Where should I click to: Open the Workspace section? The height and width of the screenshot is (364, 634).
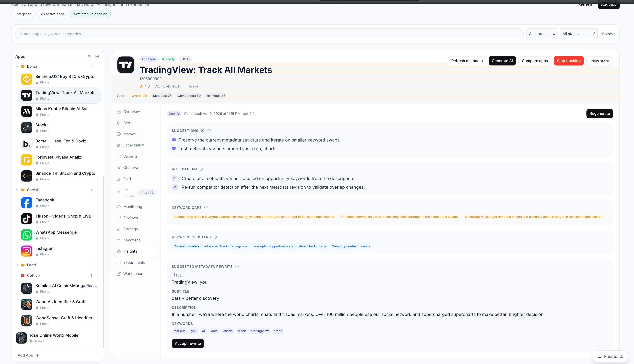pyautogui.click(x=135, y=273)
